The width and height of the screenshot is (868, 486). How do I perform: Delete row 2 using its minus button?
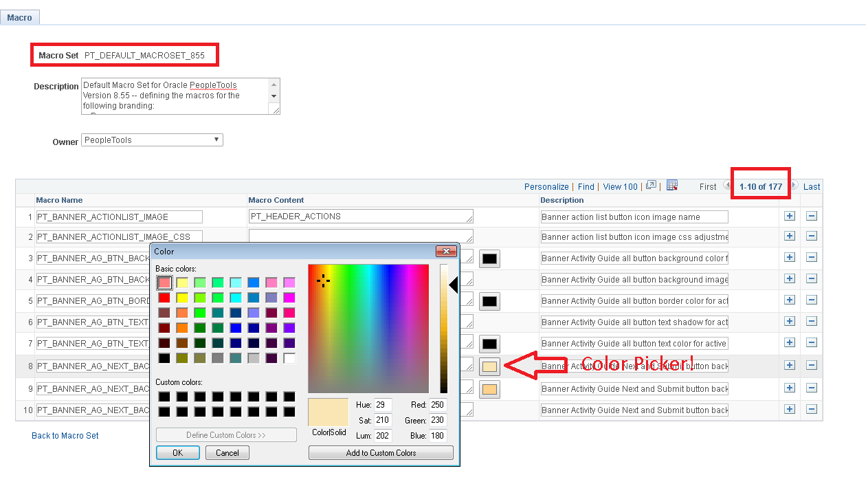[812, 236]
